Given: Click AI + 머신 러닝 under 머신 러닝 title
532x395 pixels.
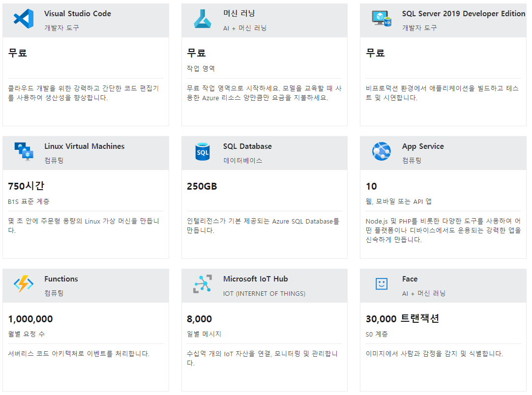Looking at the screenshot, I should click(x=245, y=28).
